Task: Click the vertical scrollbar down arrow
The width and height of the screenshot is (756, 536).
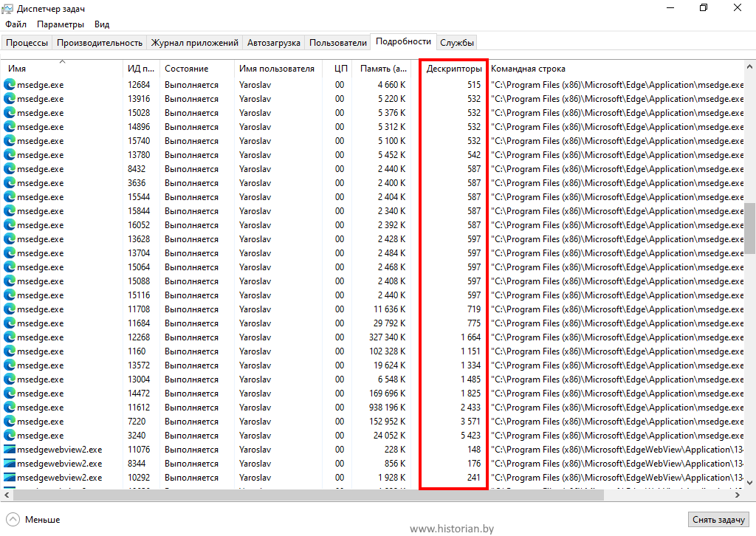Action: click(x=750, y=483)
